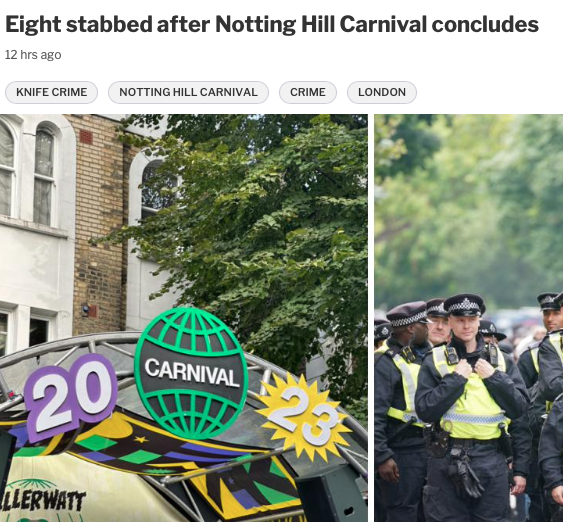The width and height of the screenshot is (563, 522).
Task: Click the purple 20 sign
Action: click(71, 397)
